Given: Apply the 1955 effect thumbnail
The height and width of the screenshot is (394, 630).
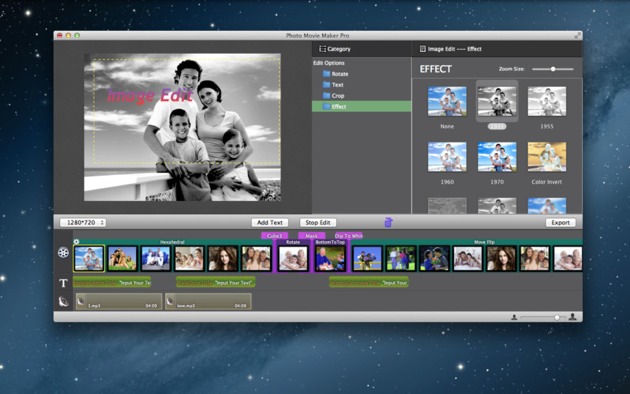Looking at the screenshot, I should [x=547, y=101].
